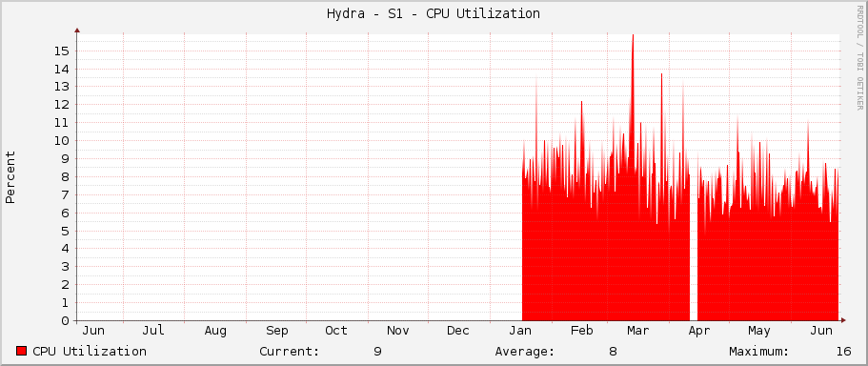The width and height of the screenshot is (868, 366).
Task: Click the Current value '9' in the legend
Action: pos(377,351)
